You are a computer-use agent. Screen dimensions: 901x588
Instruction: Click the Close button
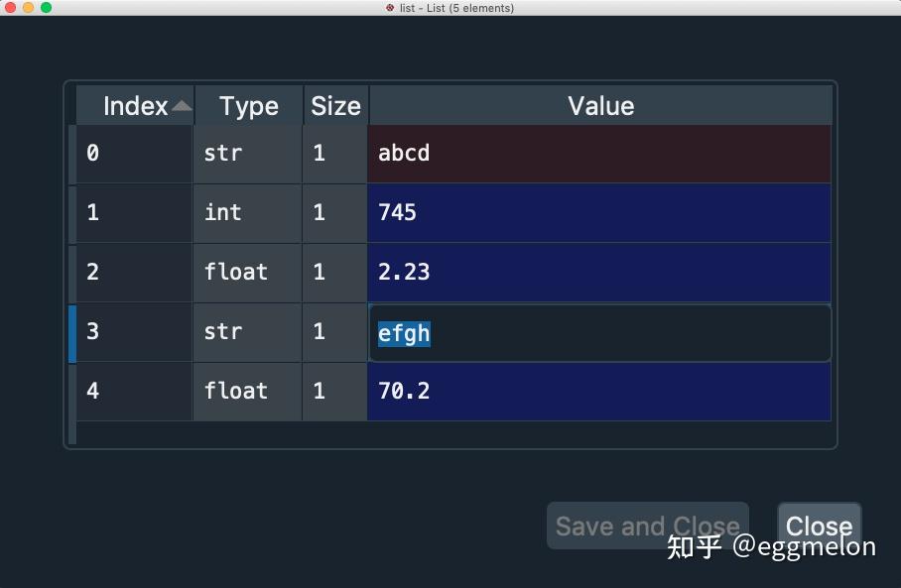819,526
